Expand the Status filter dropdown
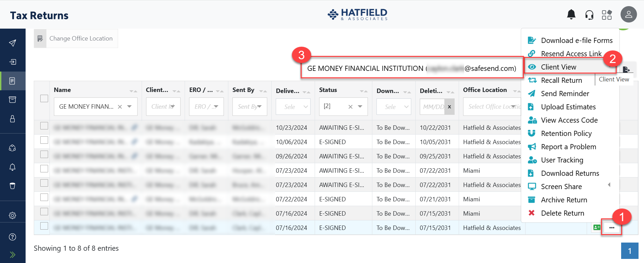Viewport: 644px width, 263px height. pos(360,107)
